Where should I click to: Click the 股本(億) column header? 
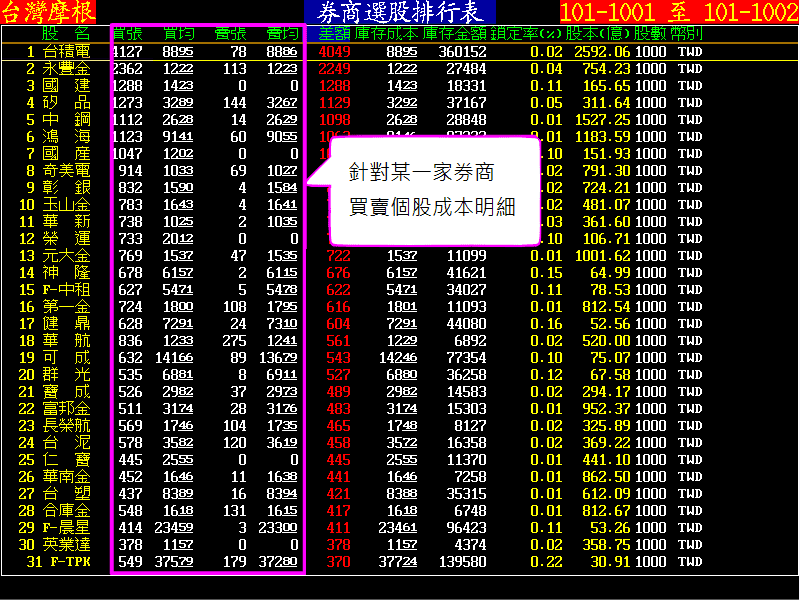[600, 34]
